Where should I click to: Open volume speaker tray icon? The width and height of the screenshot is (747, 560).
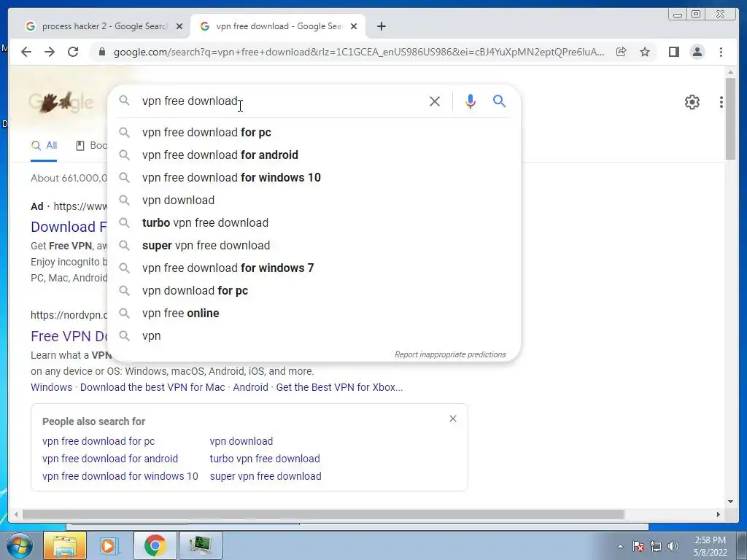click(673, 546)
